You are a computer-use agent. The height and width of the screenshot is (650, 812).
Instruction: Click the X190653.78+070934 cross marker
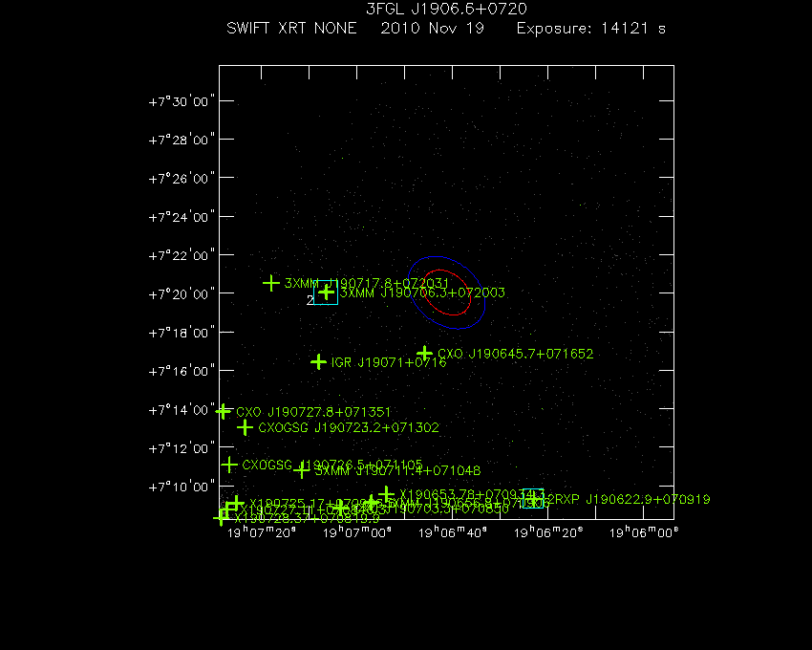point(386,494)
